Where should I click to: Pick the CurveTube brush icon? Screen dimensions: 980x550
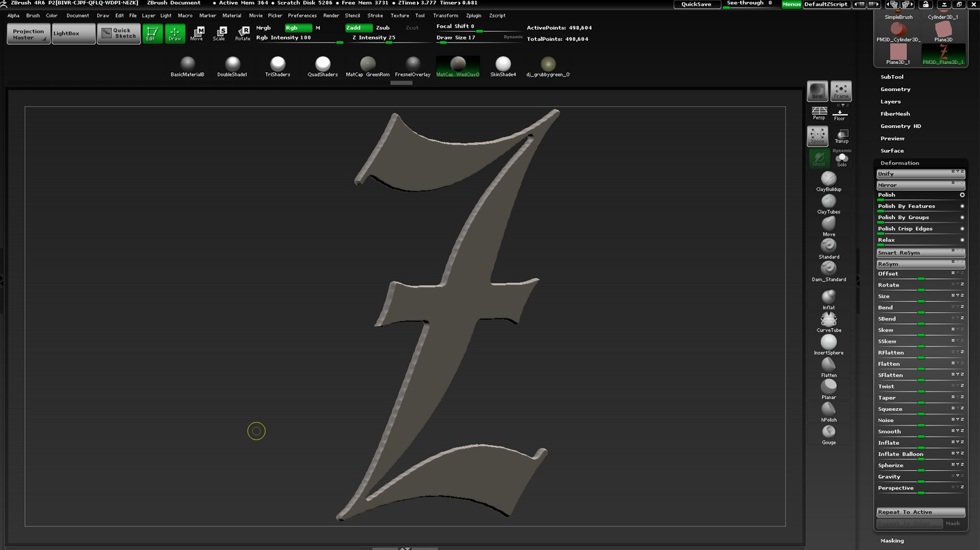click(828, 320)
